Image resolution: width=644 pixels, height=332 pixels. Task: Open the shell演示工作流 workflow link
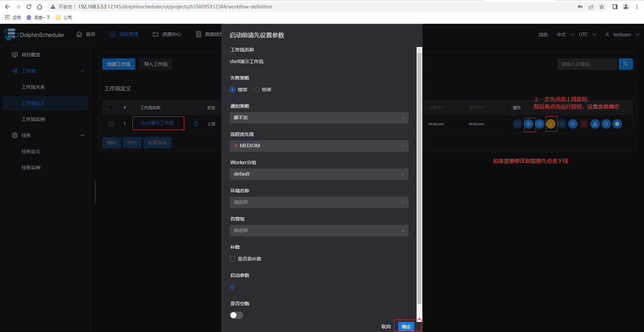pos(157,123)
